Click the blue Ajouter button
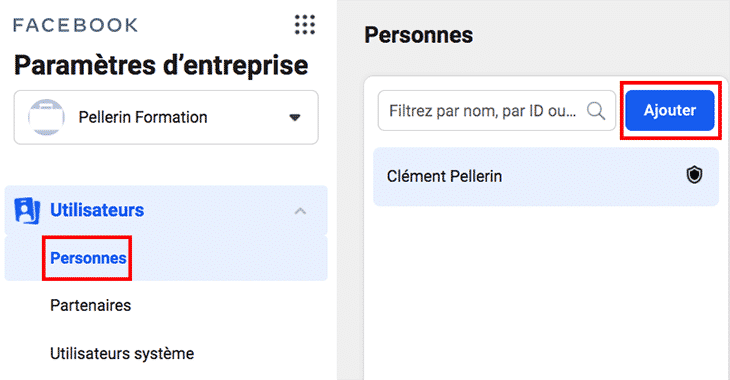This screenshot has width=730, height=380. 669,110
